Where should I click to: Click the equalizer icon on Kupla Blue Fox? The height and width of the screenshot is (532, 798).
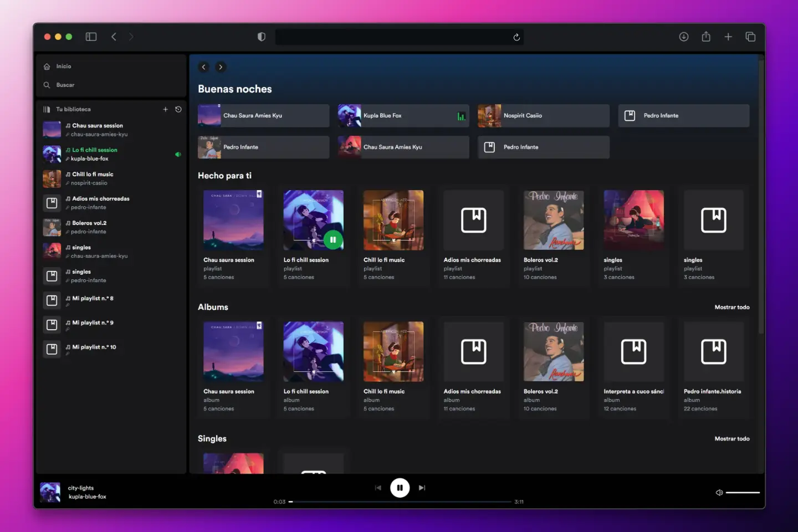click(461, 116)
